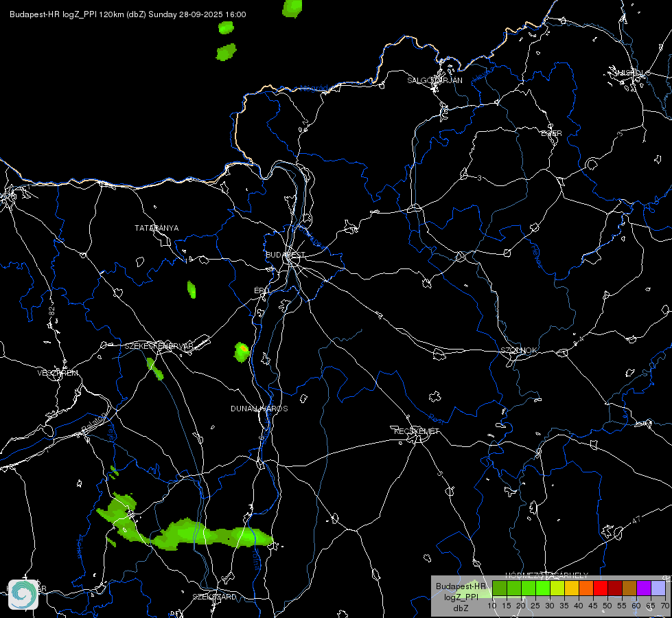Click the topmost green echo at image edge
Viewport: 672px width, 618px height.
[x=292, y=8]
